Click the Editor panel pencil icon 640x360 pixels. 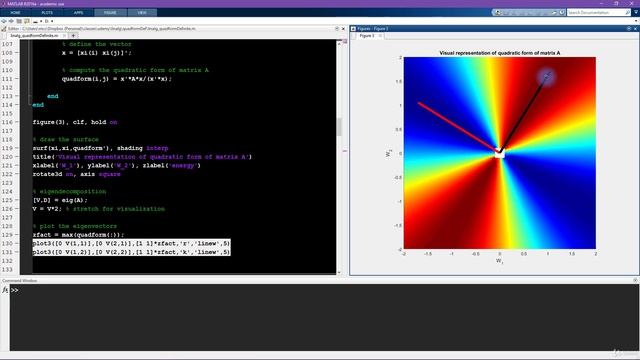click(x=4, y=29)
